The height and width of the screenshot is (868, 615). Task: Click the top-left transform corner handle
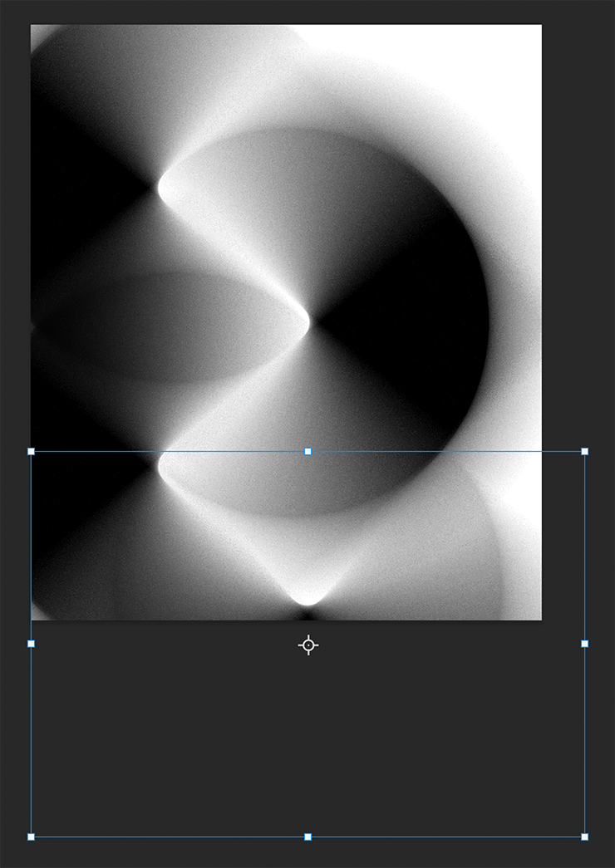pos(32,452)
